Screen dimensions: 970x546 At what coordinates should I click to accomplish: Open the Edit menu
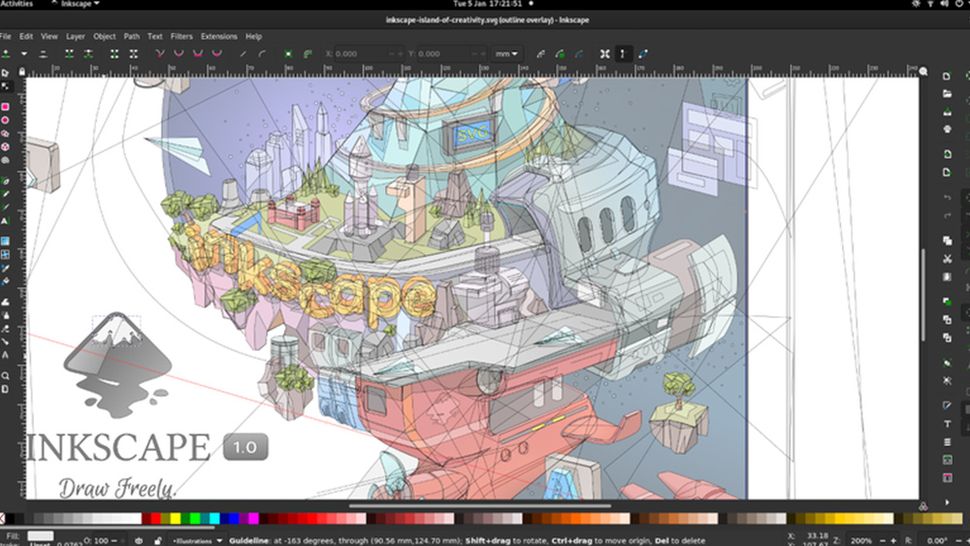pyautogui.click(x=26, y=36)
